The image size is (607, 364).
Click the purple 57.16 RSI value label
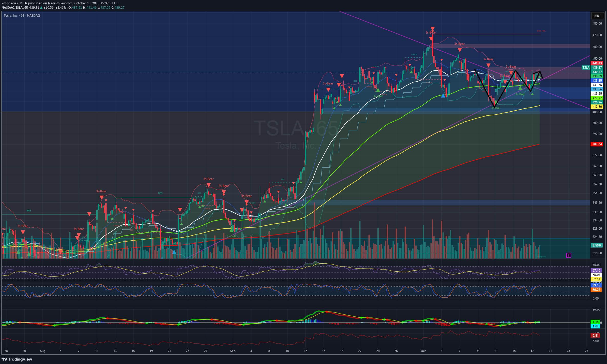596,271
